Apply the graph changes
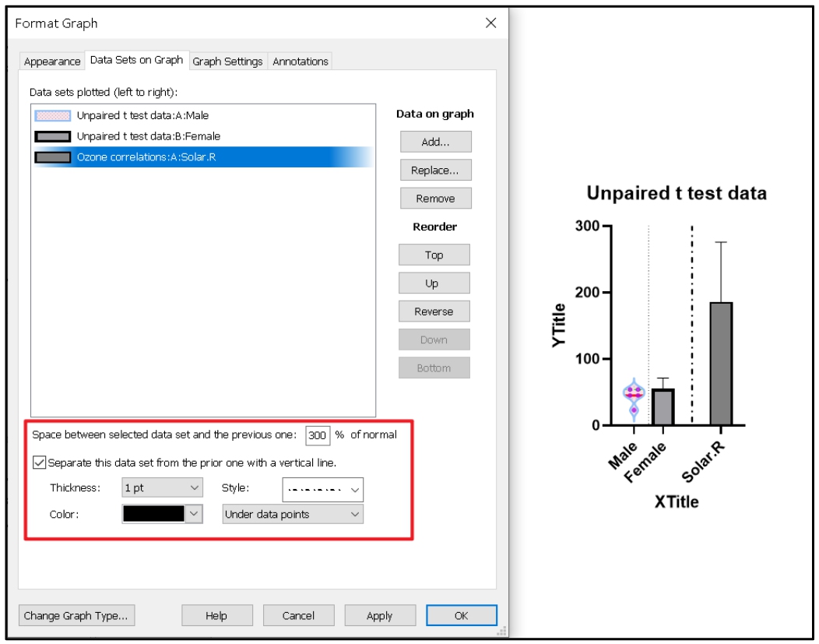 click(x=380, y=615)
